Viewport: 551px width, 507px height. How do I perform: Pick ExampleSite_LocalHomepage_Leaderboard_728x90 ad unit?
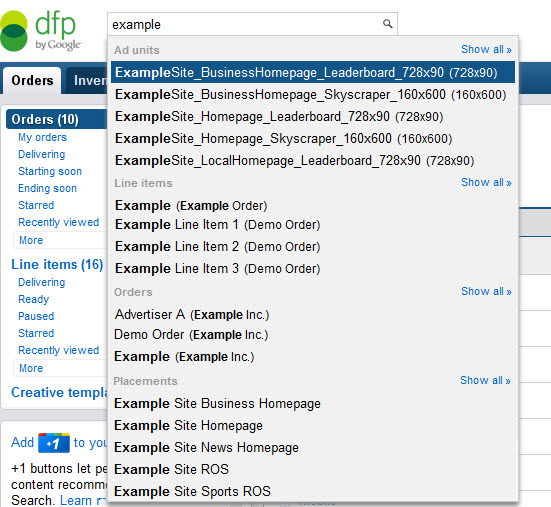click(x=313, y=161)
